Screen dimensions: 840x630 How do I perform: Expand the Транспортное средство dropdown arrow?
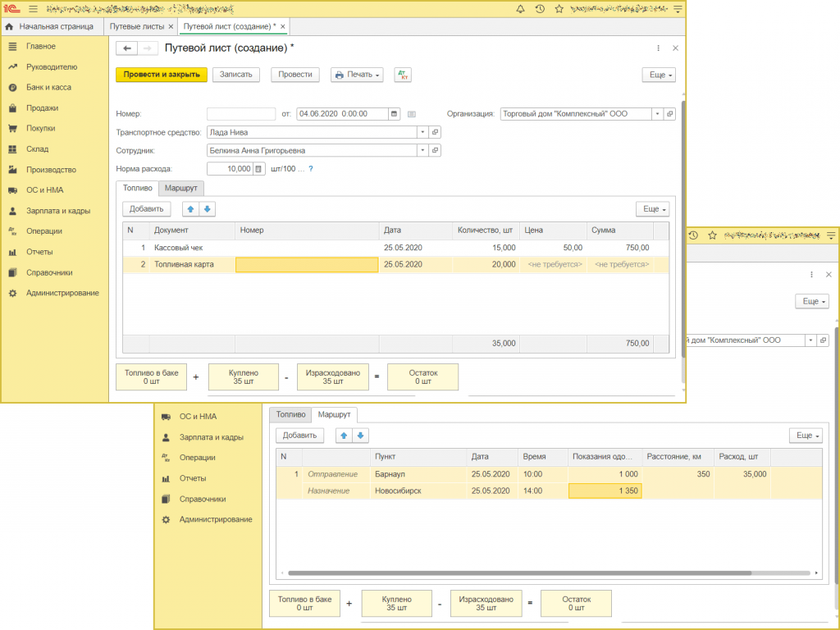click(x=422, y=132)
